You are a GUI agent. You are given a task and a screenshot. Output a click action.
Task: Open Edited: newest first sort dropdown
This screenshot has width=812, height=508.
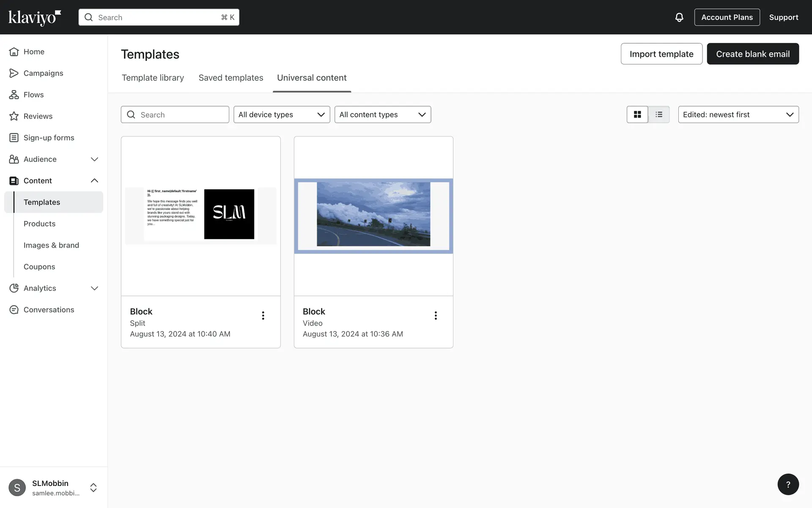tap(738, 115)
